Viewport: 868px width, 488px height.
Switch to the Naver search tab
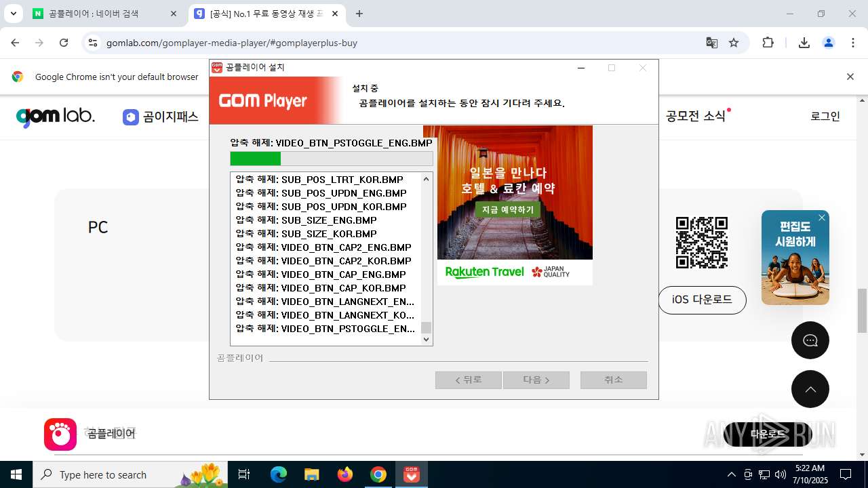[105, 14]
